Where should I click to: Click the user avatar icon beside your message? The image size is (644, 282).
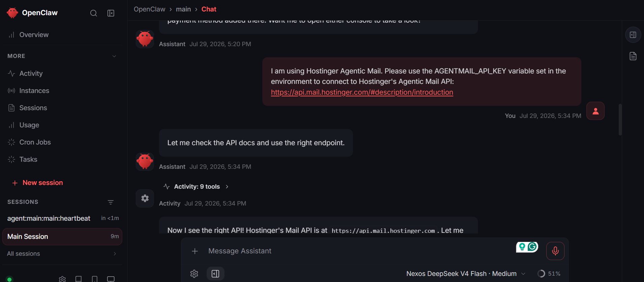click(595, 111)
